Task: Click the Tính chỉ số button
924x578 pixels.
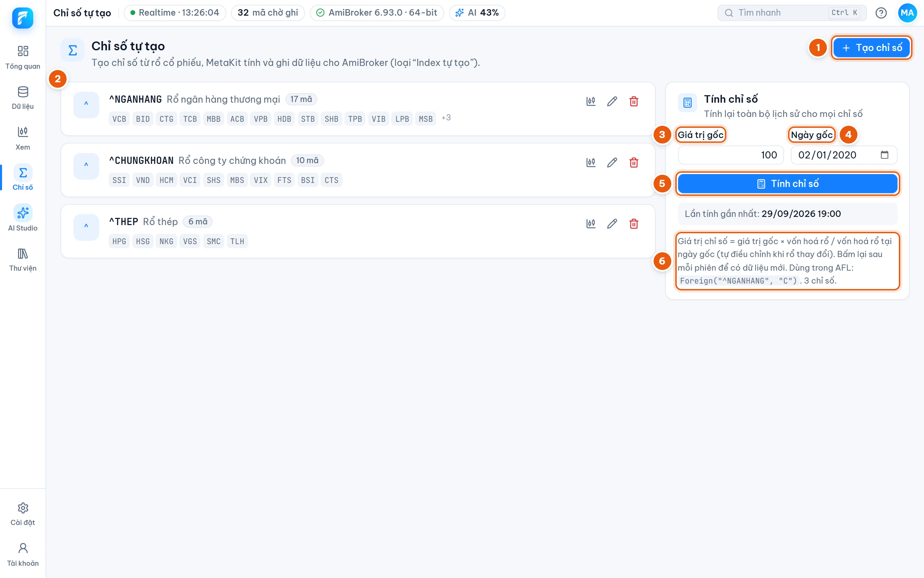Action: 787,184
